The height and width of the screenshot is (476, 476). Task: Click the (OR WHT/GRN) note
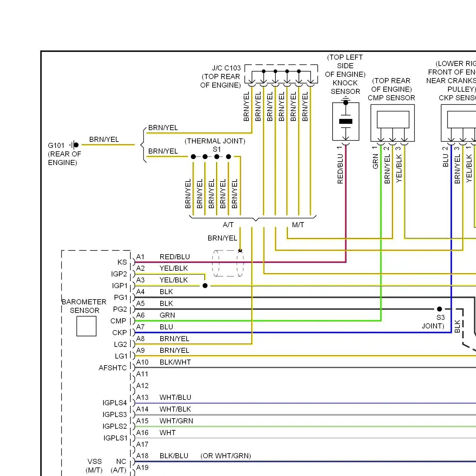[226, 456]
